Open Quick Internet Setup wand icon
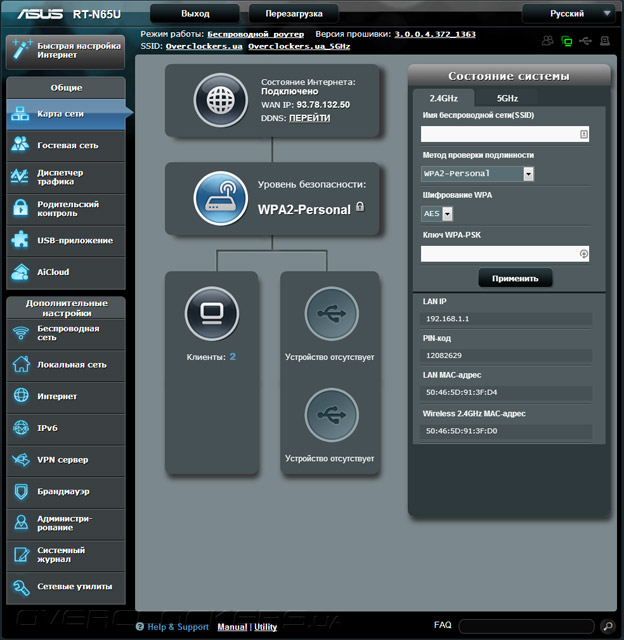Viewport: 624px width, 640px height. (21, 49)
